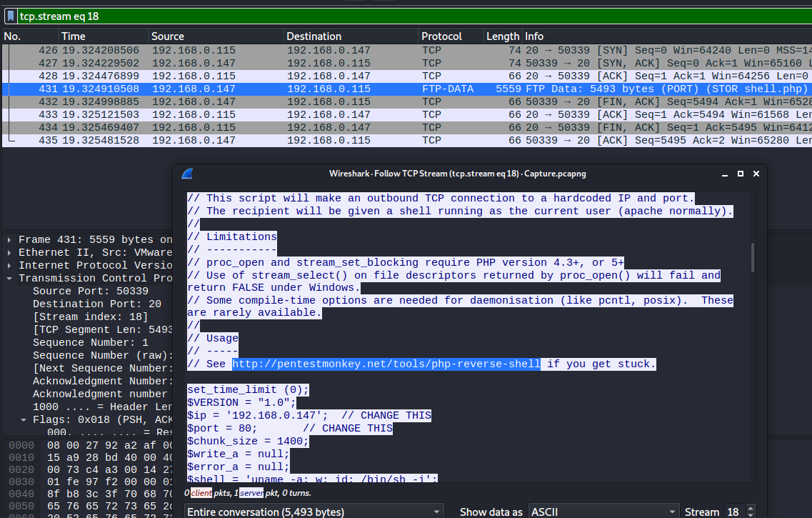This screenshot has width=812, height=518.
Task: Select the Sequence Number: 1 field
Action: [x=91, y=342]
